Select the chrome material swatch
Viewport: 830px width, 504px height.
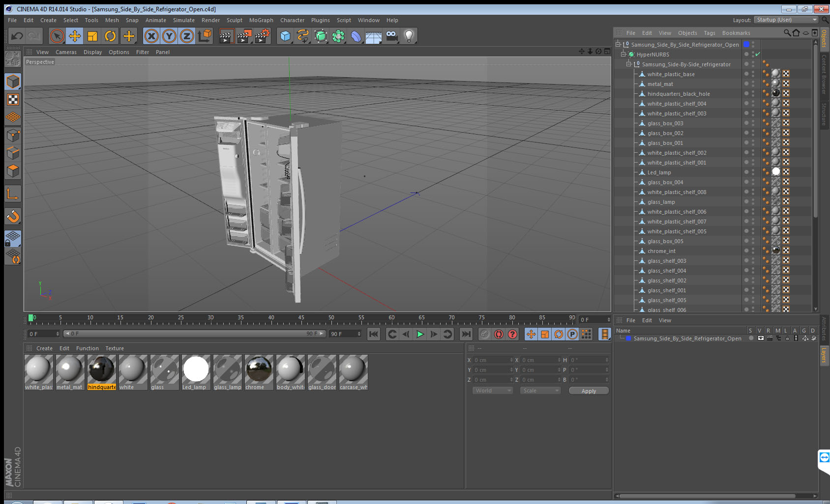259,373
